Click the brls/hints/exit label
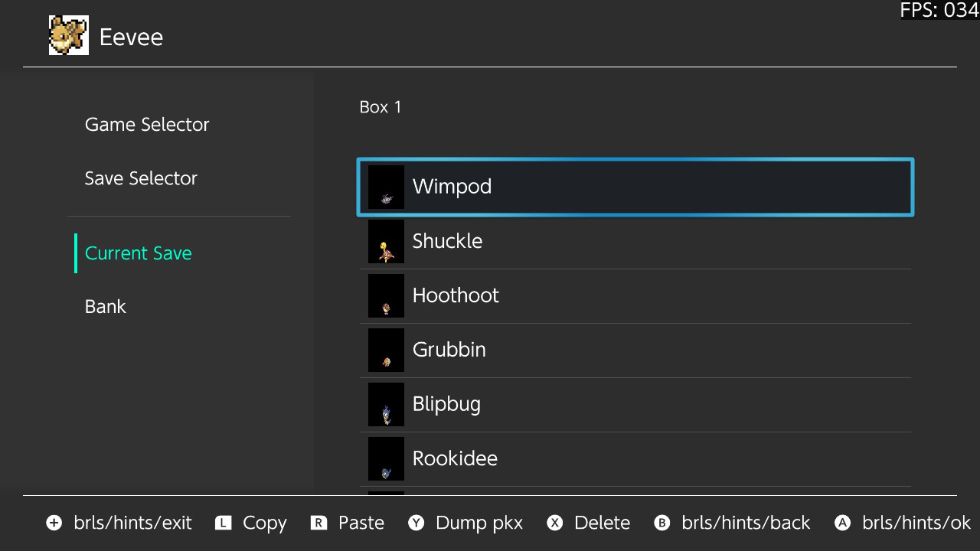Image resolution: width=980 pixels, height=551 pixels. pos(133,523)
